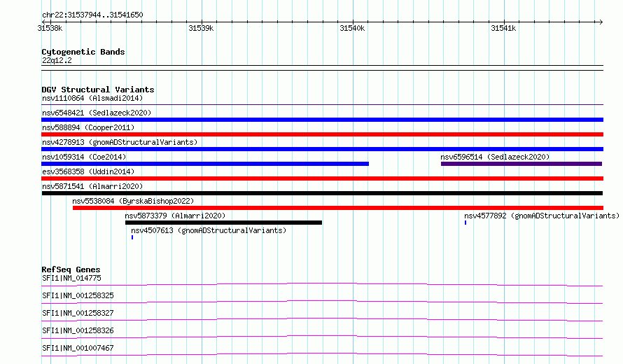
Task: Open the Cytogenetic Bands track title
Action: (83, 52)
